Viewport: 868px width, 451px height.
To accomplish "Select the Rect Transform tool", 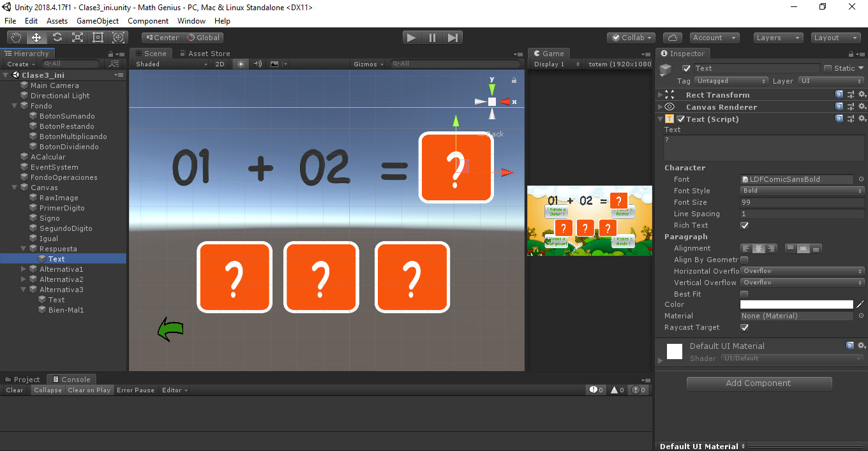I will (x=98, y=38).
